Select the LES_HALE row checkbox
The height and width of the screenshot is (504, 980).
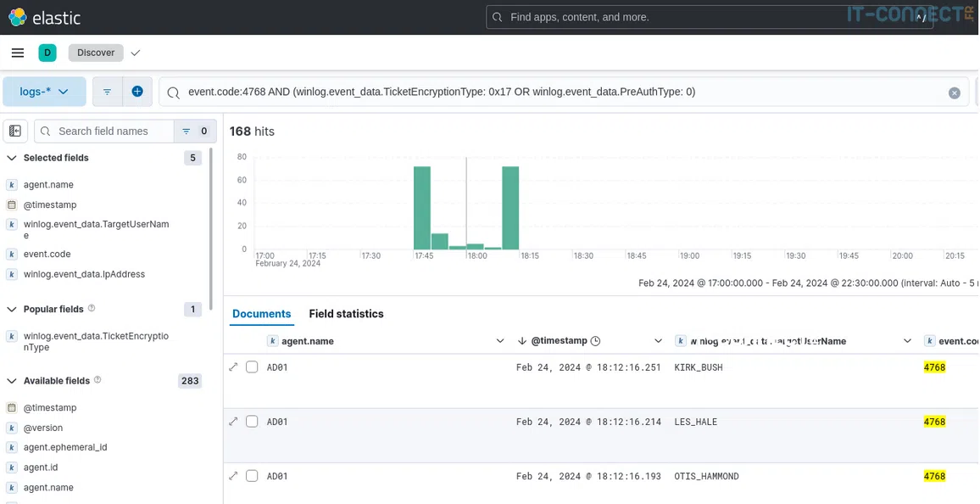pyautogui.click(x=252, y=422)
